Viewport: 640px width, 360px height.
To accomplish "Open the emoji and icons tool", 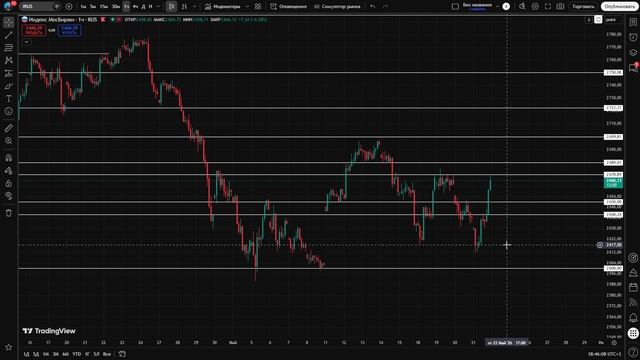I will [x=9, y=111].
